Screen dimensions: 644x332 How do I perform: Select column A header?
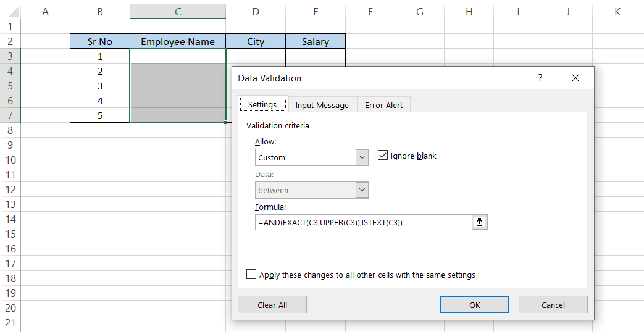pos(45,12)
